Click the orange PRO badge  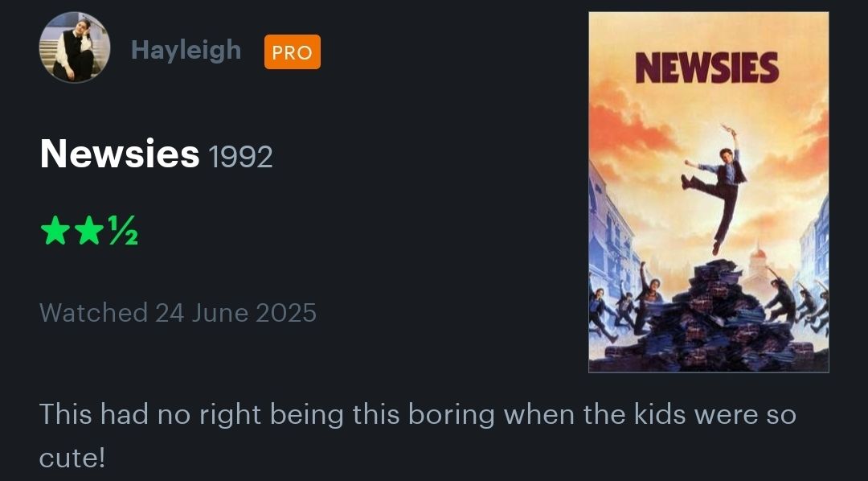tap(292, 52)
